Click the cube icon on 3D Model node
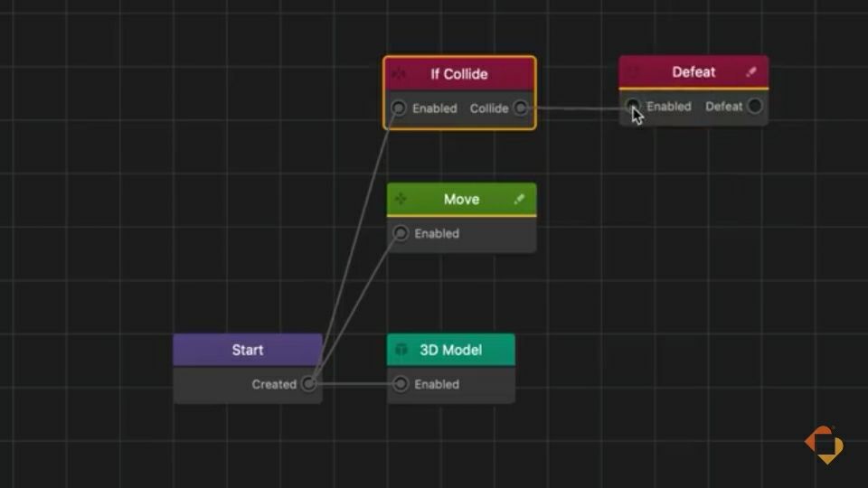 (x=401, y=350)
